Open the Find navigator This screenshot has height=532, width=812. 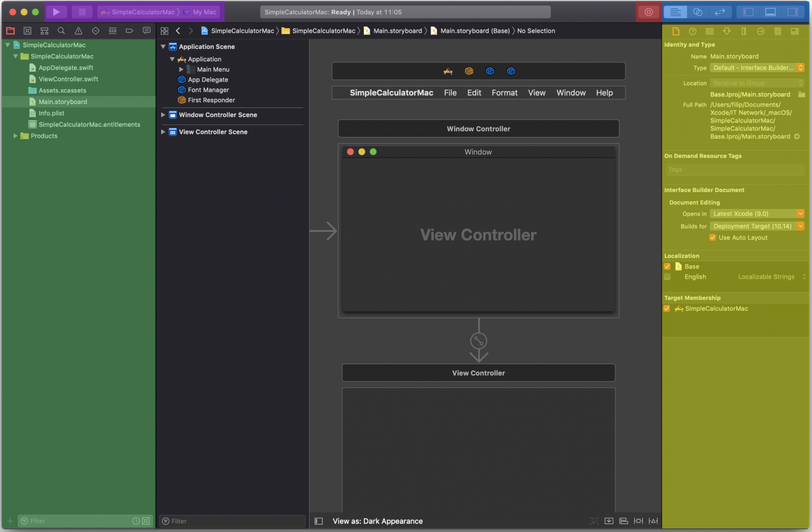tap(61, 30)
